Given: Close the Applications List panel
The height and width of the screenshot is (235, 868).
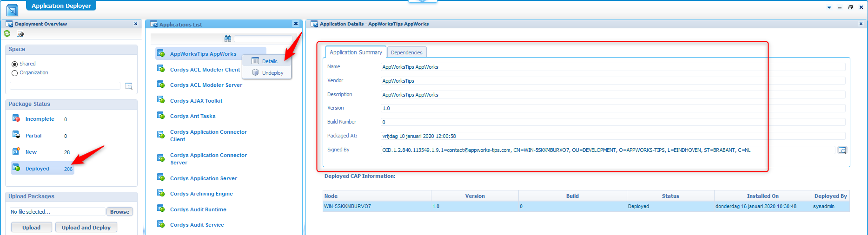Looking at the screenshot, I should (x=296, y=24).
